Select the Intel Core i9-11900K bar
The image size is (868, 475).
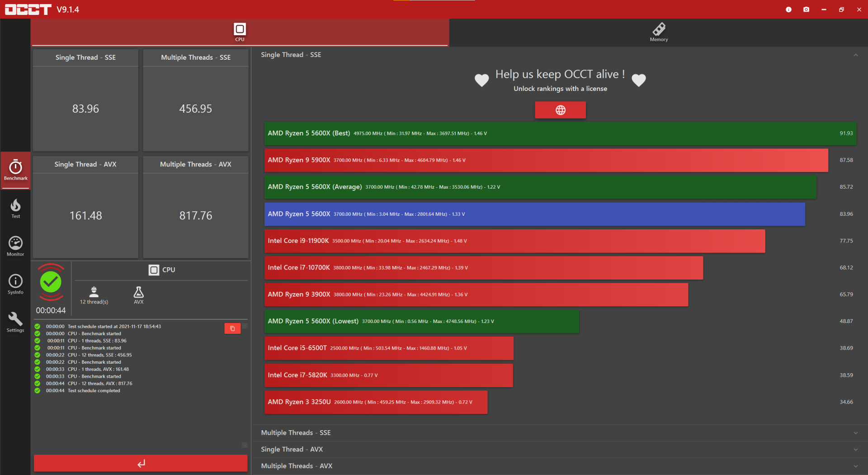click(x=515, y=241)
